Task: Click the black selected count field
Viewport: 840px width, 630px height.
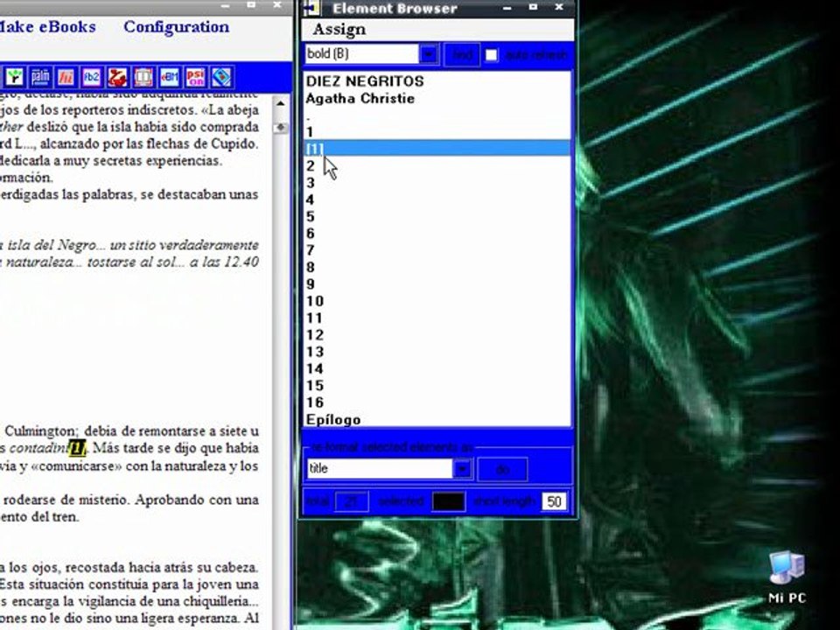Action: 448,501
